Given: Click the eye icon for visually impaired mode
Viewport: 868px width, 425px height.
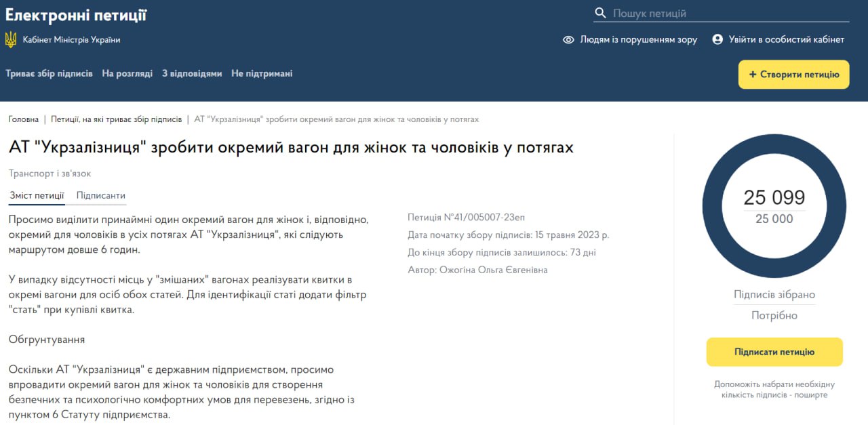Looking at the screenshot, I should [x=568, y=40].
